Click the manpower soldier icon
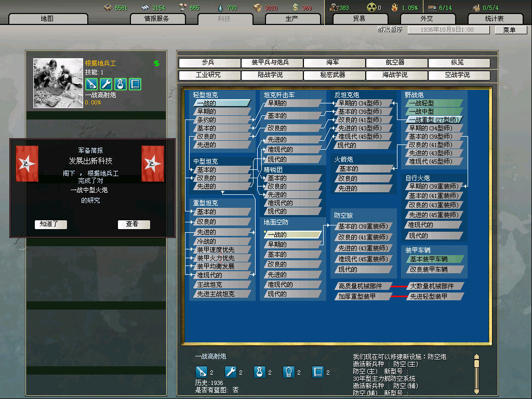The image size is (532, 399). (334, 7)
